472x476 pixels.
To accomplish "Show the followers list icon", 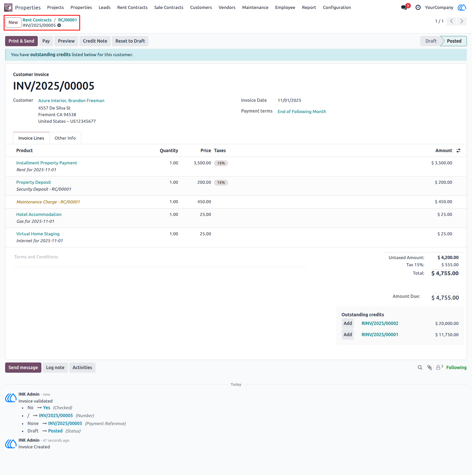I will point(439,368).
